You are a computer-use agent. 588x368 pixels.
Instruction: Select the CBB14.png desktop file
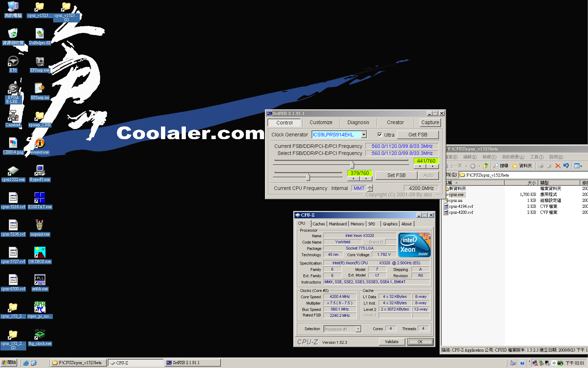tap(13, 146)
